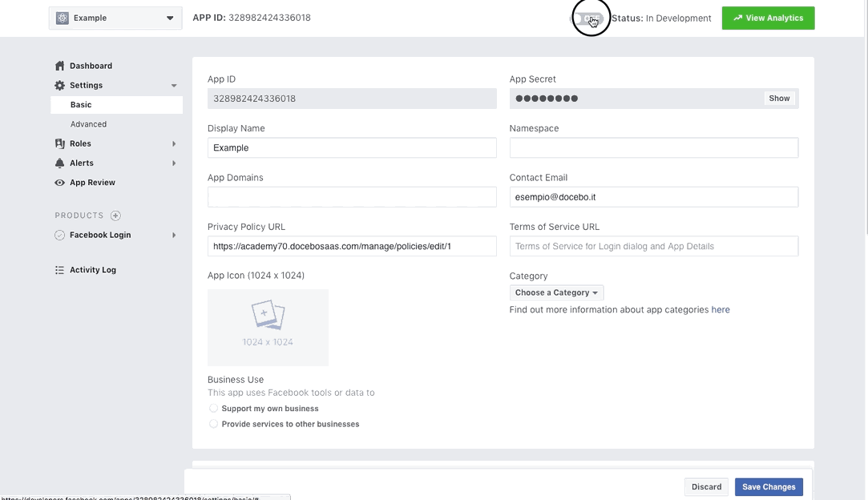
Task: Click the PRODUCTS section heading
Action: click(x=79, y=216)
